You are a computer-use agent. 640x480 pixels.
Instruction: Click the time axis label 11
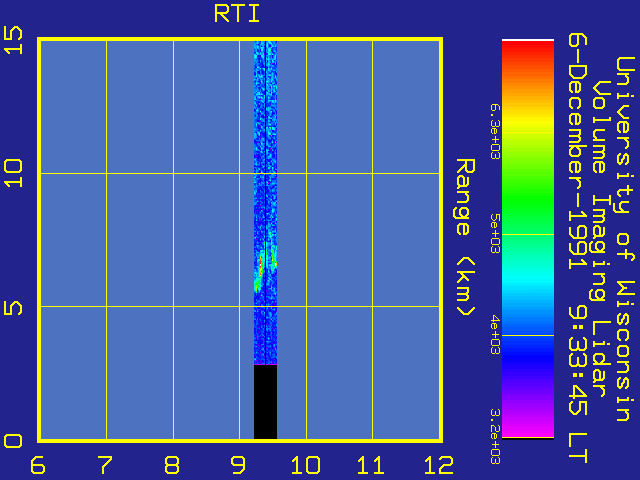pos(371,465)
